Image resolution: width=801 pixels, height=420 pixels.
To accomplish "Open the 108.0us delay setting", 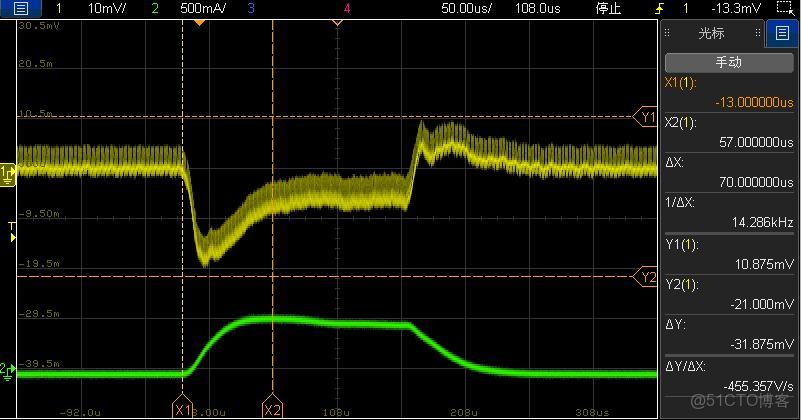I will (537, 8).
